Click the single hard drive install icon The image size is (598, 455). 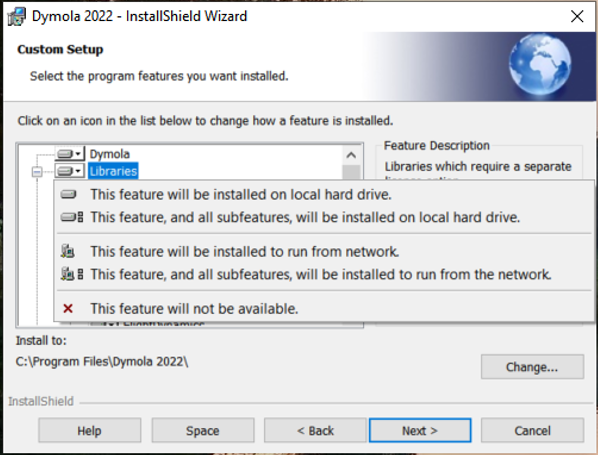68,195
